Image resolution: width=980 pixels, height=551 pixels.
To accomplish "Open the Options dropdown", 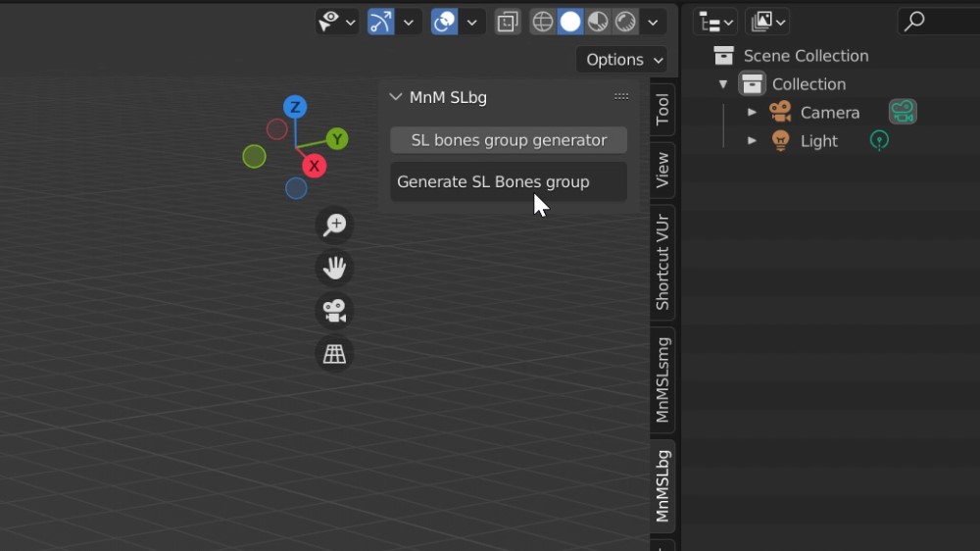I will 621,60.
